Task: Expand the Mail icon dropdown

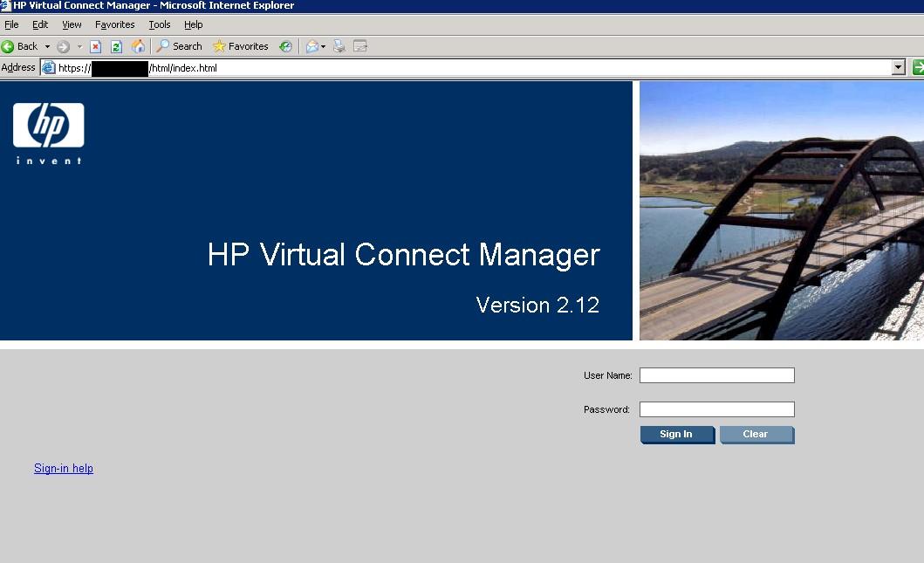Action: (x=323, y=46)
